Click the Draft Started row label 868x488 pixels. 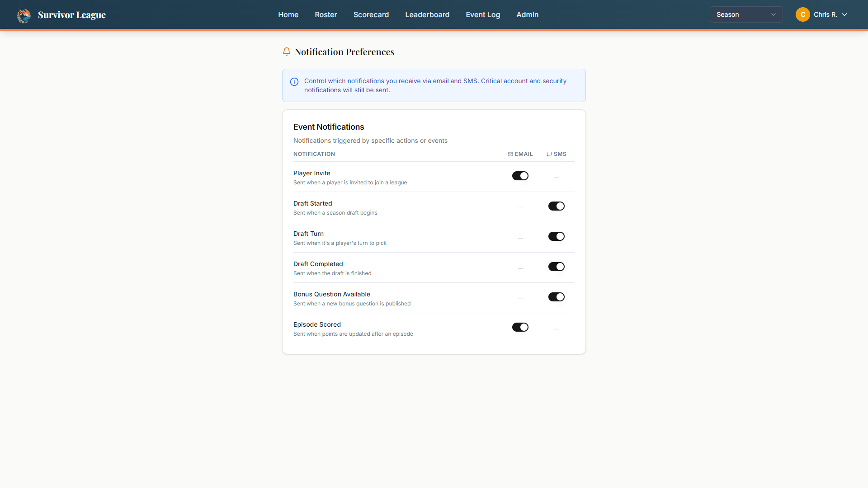pos(313,203)
